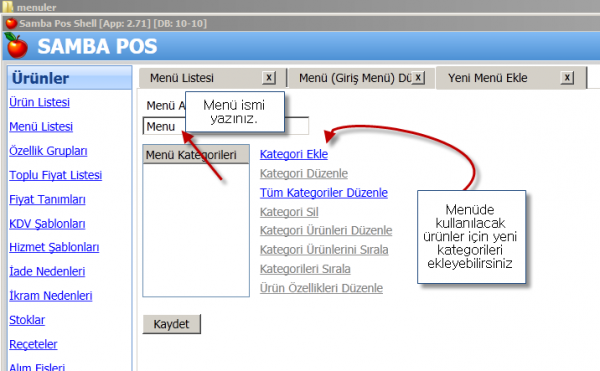600x371 pixels.
Task: Open Reçeteler in the sidebar
Action: click(33, 344)
